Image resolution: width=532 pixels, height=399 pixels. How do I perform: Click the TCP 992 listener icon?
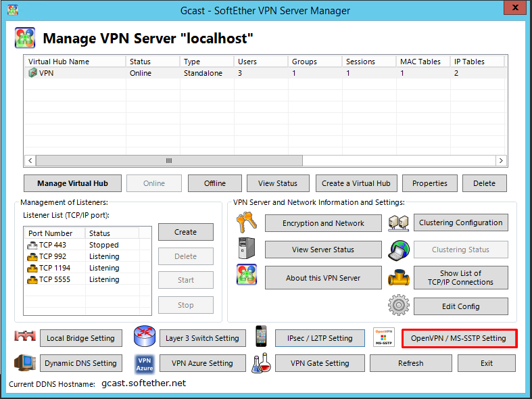click(32, 256)
